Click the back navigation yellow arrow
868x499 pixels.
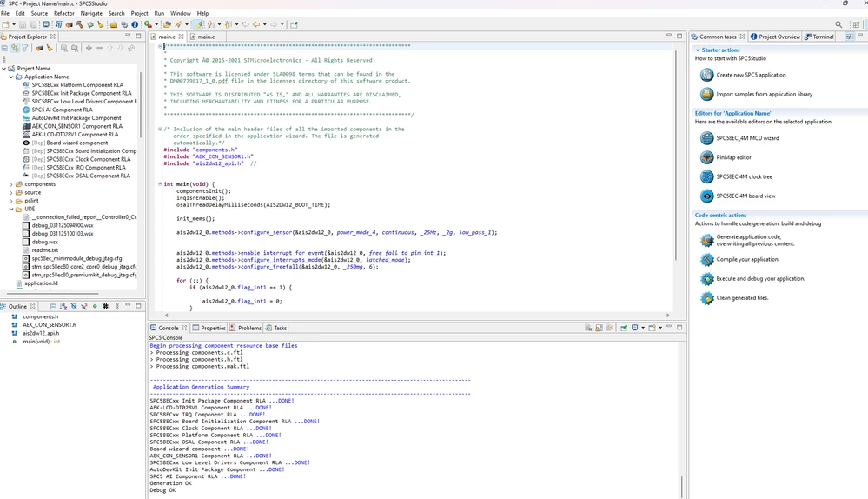256,24
